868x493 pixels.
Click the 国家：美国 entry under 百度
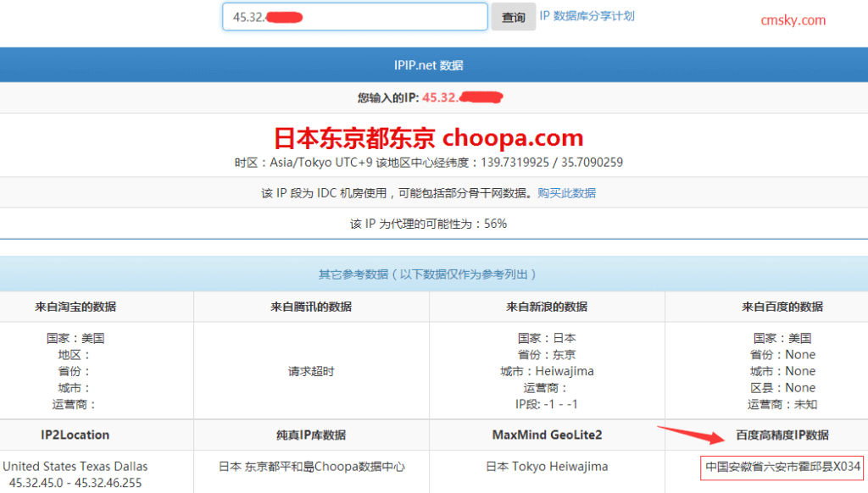782,338
